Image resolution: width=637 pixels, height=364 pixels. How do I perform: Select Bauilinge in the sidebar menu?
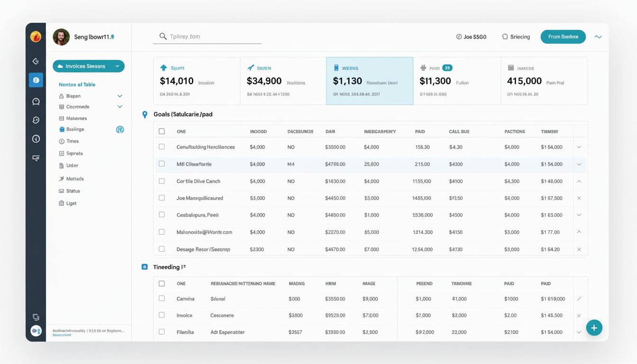75,129
